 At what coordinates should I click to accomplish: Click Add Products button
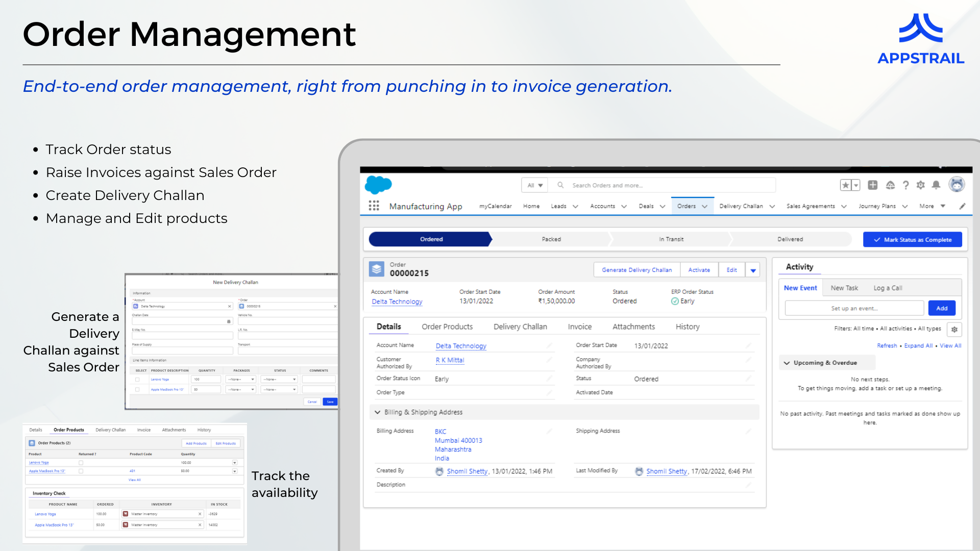[x=196, y=443]
